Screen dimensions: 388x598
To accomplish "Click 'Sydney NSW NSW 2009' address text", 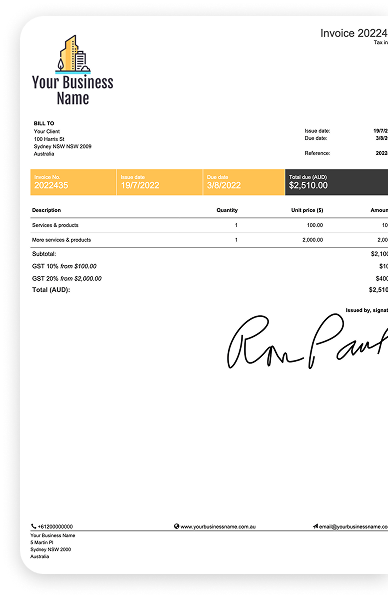I will pos(63,146).
